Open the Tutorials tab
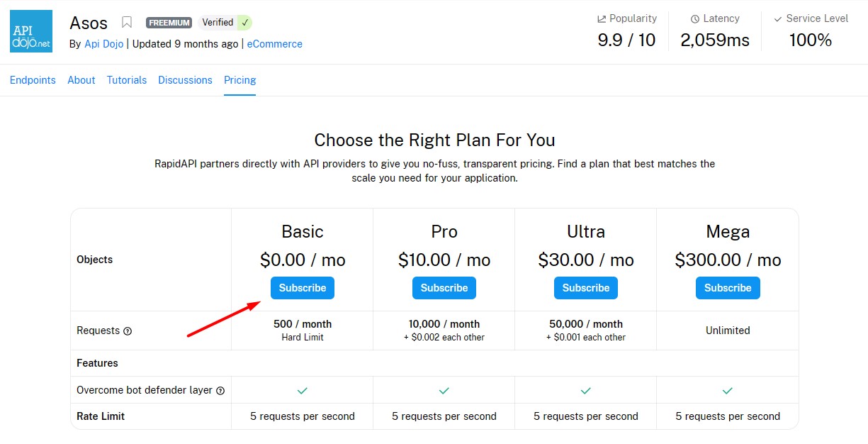The height and width of the screenshot is (444, 868). pos(127,80)
